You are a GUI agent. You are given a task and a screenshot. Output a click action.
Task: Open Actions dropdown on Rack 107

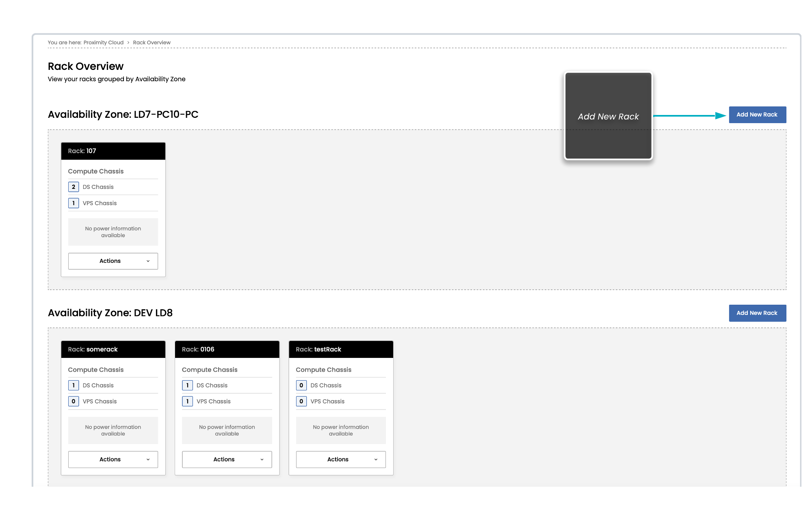113,261
